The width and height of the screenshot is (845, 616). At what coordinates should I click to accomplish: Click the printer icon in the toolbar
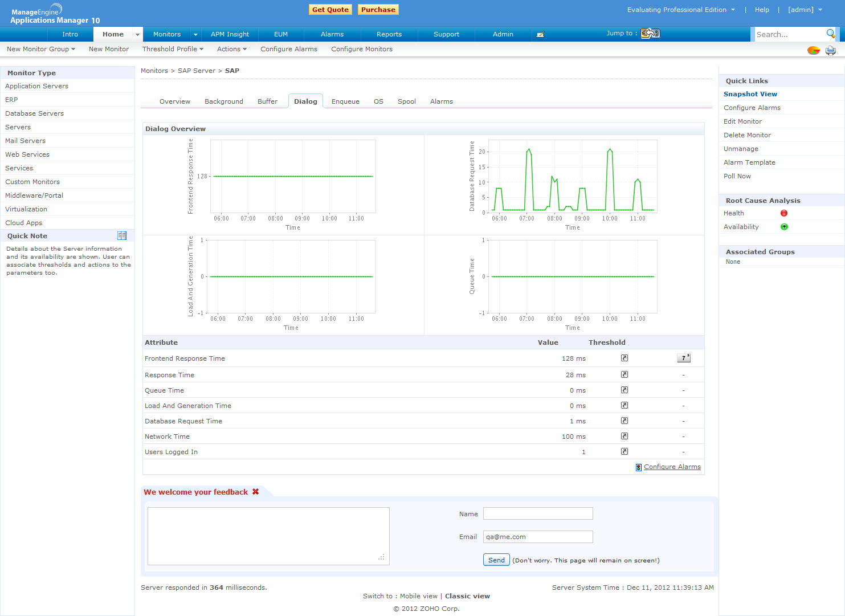tap(831, 51)
